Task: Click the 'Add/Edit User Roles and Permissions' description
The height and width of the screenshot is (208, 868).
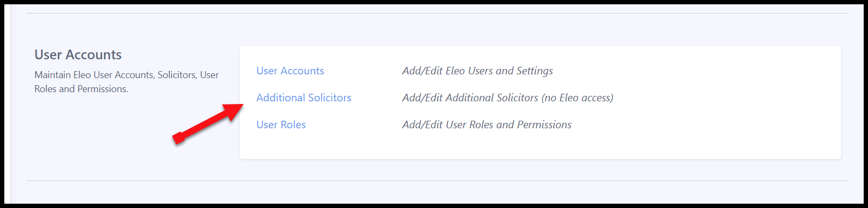Action: pyautogui.click(x=487, y=124)
